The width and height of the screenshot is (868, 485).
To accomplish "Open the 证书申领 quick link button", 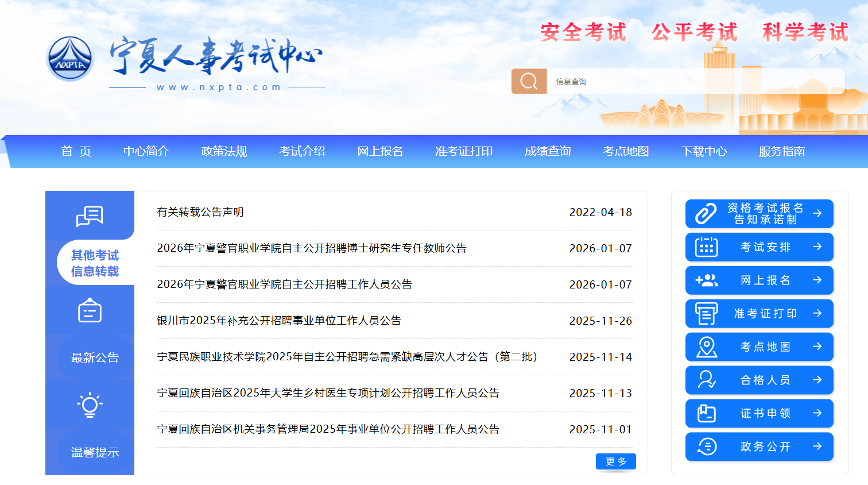I will coord(759,414).
